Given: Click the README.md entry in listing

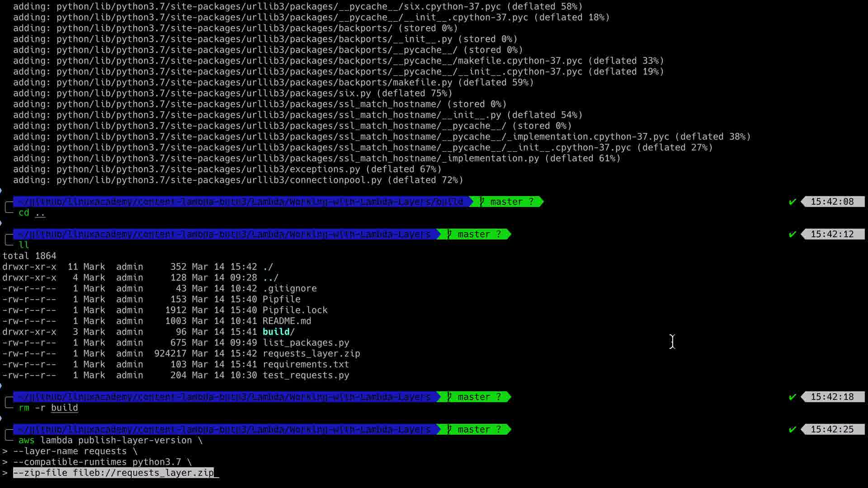Looking at the screenshot, I should click(x=287, y=321).
